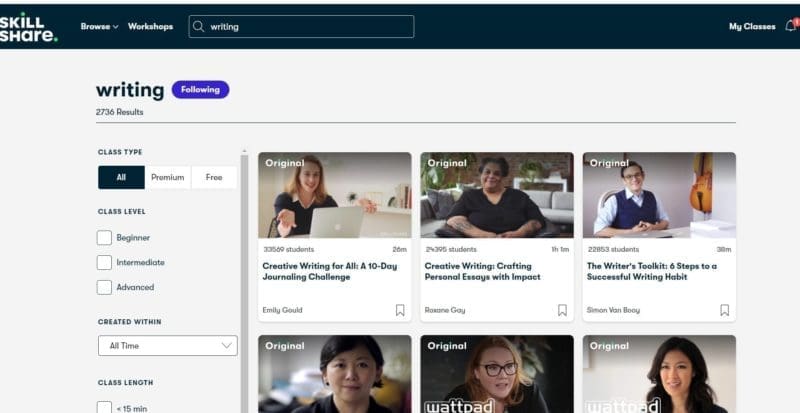800x413 pixels.
Task: Click the 24395 students text
Action: click(451, 250)
